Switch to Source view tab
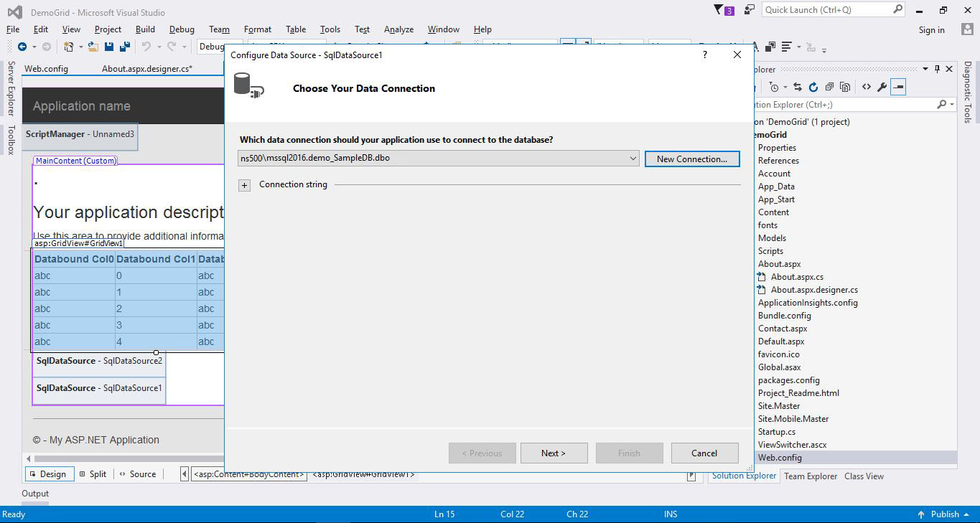The image size is (980, 523). [x=138, y=474]
